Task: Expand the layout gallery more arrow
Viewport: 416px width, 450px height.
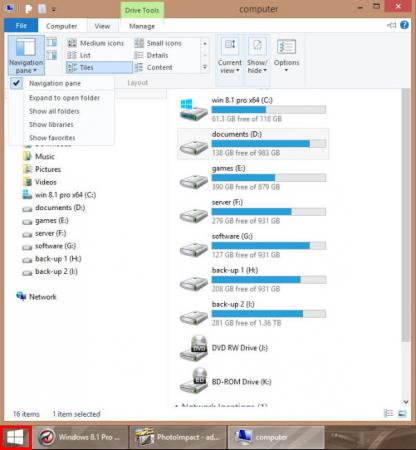Action: click(205, 67)
